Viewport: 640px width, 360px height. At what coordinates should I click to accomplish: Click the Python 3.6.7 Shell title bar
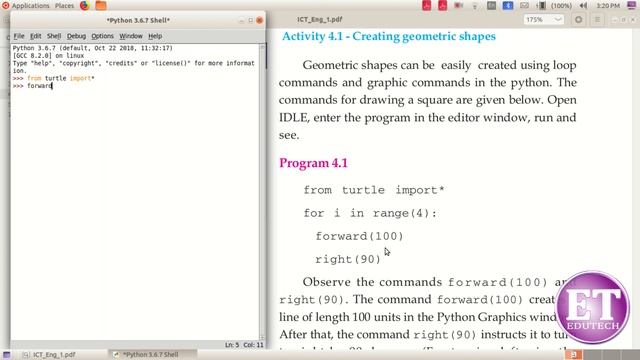click(138, 20)
